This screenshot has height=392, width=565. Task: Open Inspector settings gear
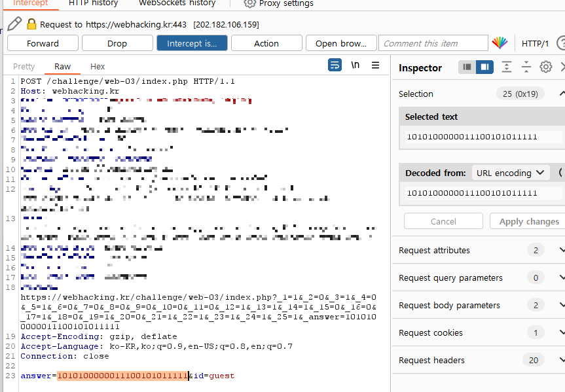pyautogui.click(x=545, y=67)
